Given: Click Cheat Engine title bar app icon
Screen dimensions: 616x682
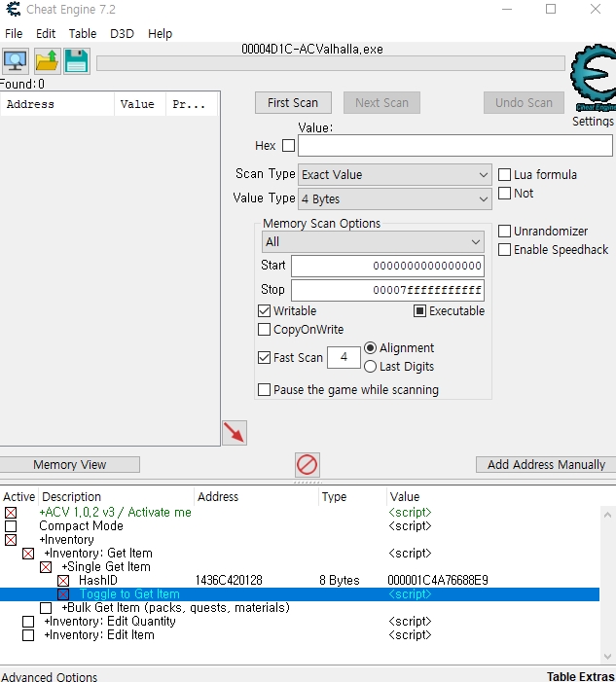Looking at the screenshot, I should (x=14, y=9).
